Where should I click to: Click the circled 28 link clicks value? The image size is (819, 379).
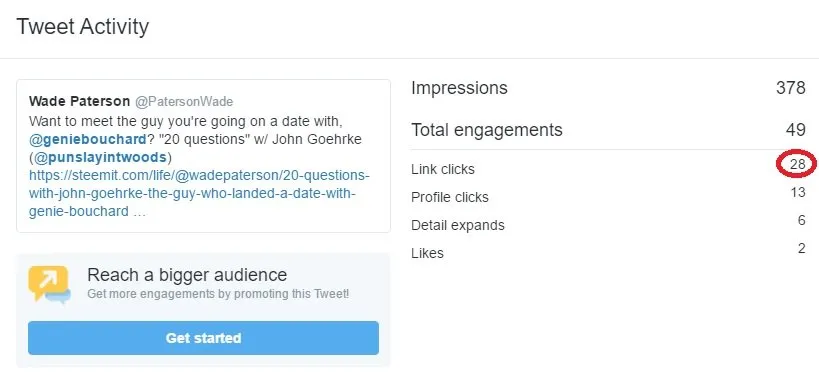pyautogui.click(x=798, y=164)
